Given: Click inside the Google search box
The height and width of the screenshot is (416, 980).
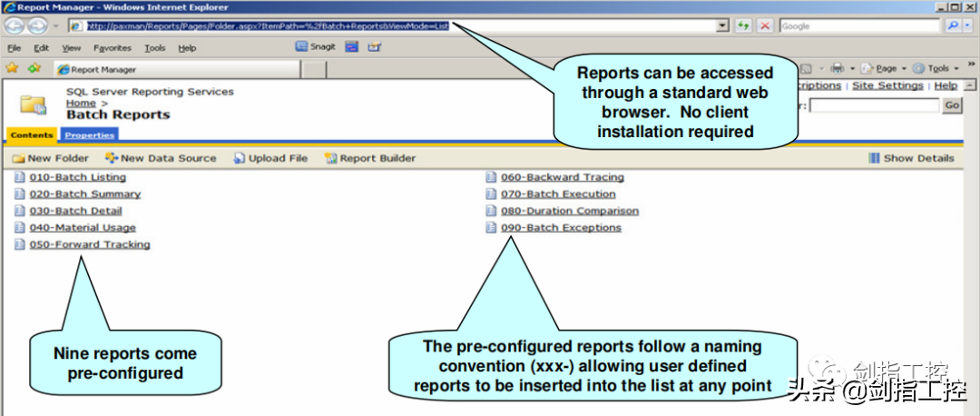Looking at the screenshot, I should (x=857, y=26).
